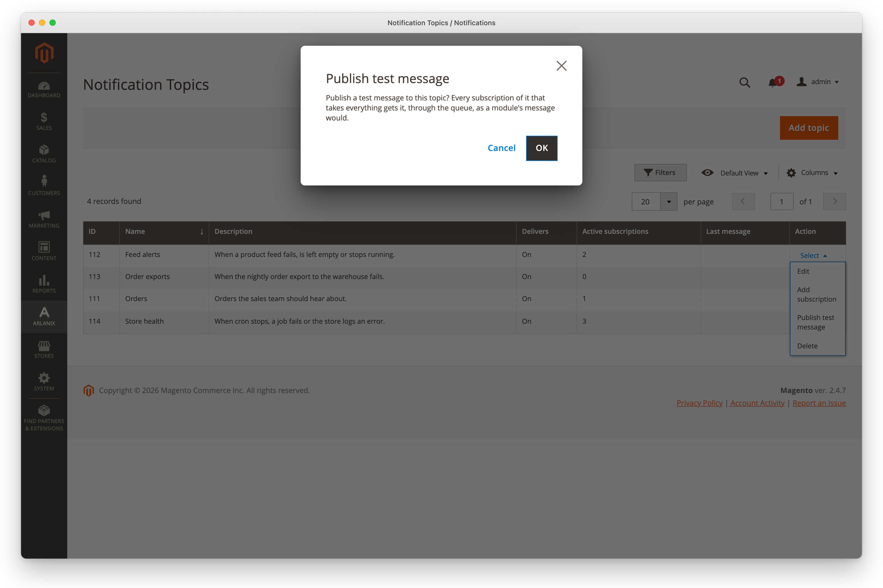This screenshot has width=883, height=588.
Task: Expand the Default View dropdown
Action: pos(734,173)
